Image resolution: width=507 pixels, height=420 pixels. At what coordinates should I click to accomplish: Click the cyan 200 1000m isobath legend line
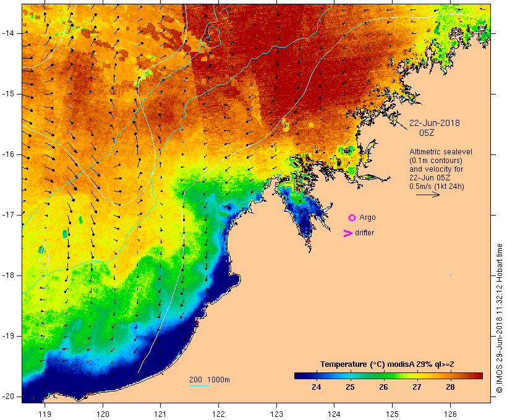pos(200,386)
